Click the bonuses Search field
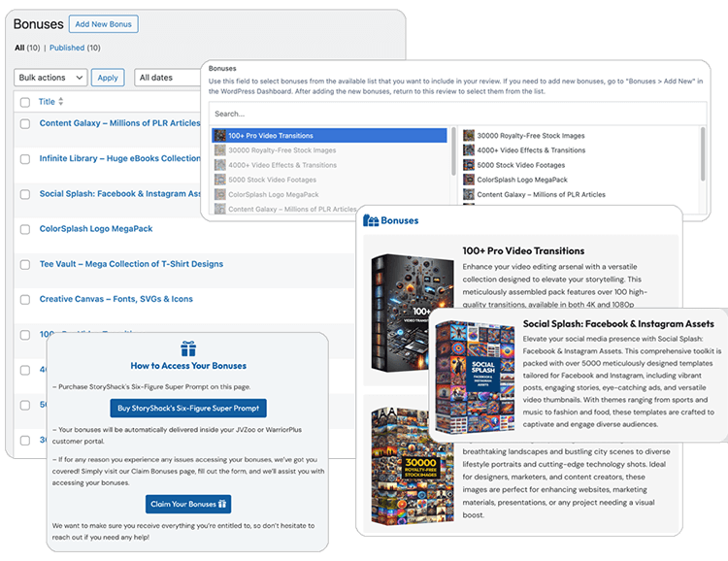The image size is (728, 561). click(457, 114)
